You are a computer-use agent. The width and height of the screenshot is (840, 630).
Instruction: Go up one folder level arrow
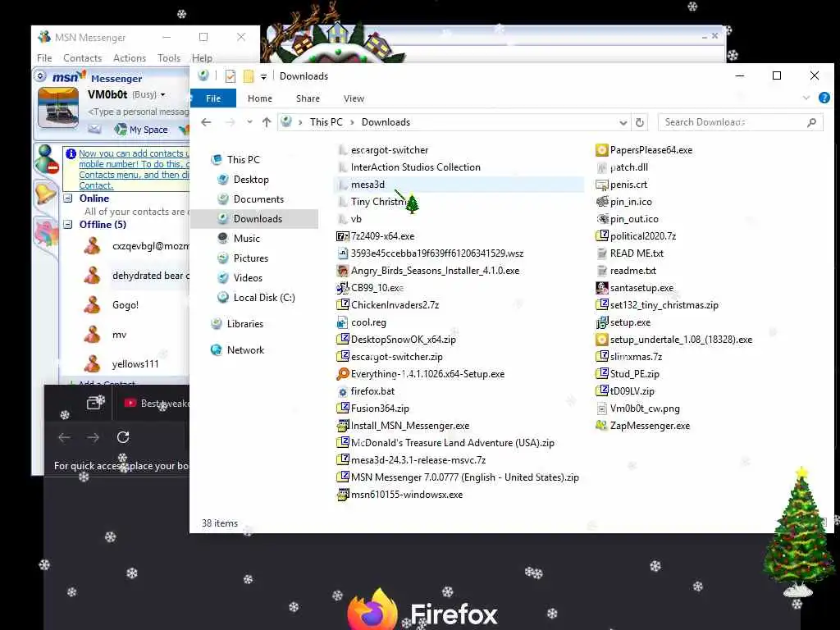[x=267, y=122]
